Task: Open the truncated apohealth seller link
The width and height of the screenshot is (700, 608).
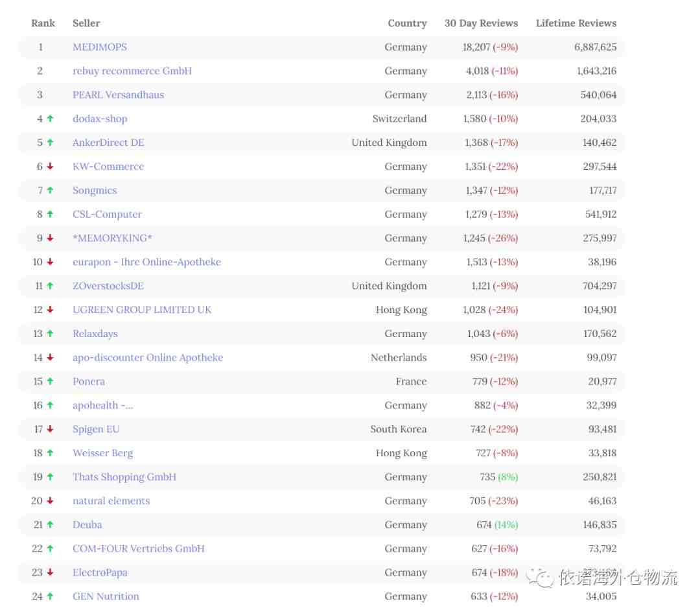Action: 102,405
